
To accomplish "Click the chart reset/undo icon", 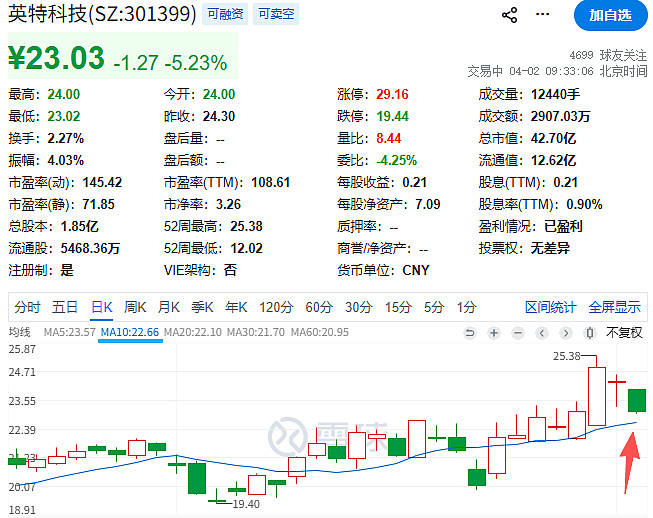I will tap(470, 333).
